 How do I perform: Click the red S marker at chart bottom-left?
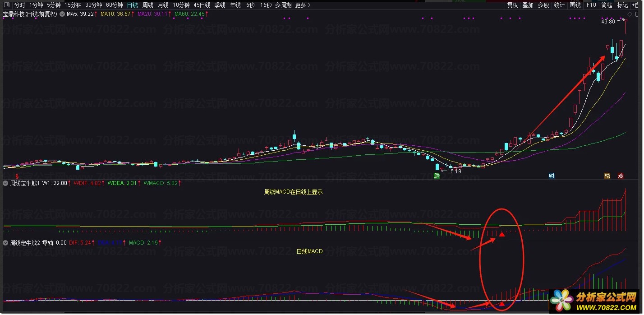click(17, 176)
